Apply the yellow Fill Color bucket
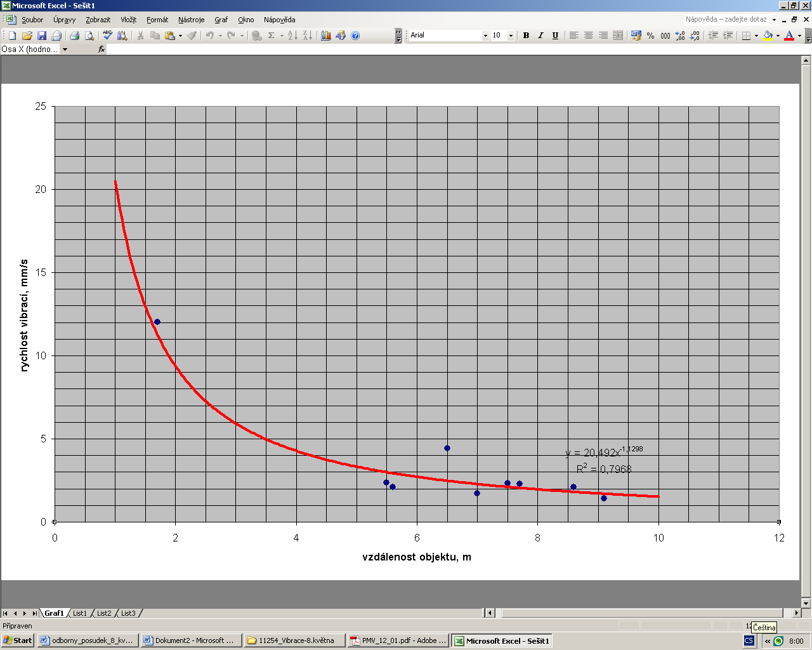The image size is (812, 650). coord(768,36)
